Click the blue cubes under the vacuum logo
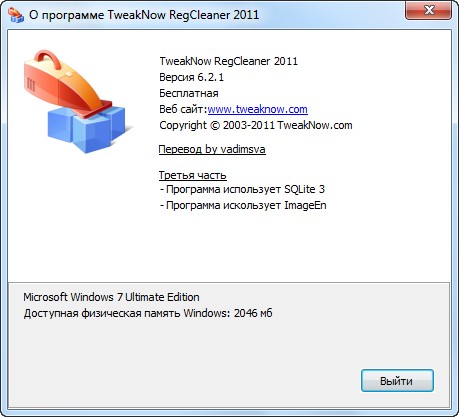The height and width of the screenshot is (417, 459). tap(86, 130)
